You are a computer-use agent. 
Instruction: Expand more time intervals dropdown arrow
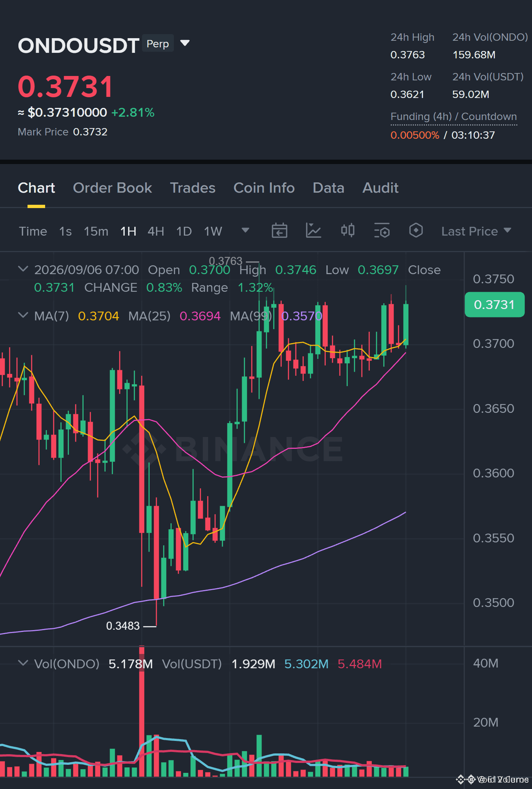click(x=245, y=230)
